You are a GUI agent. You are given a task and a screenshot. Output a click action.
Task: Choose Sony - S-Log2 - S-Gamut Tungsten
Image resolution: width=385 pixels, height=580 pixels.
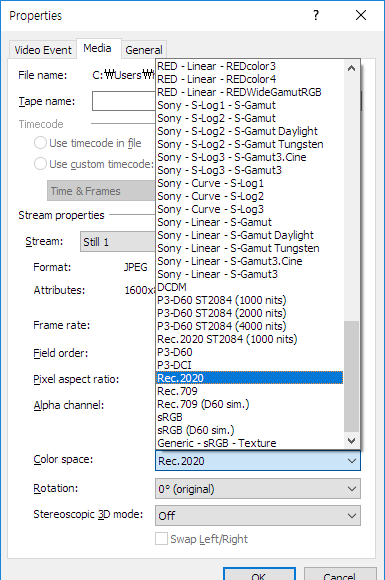click(250, 144)
